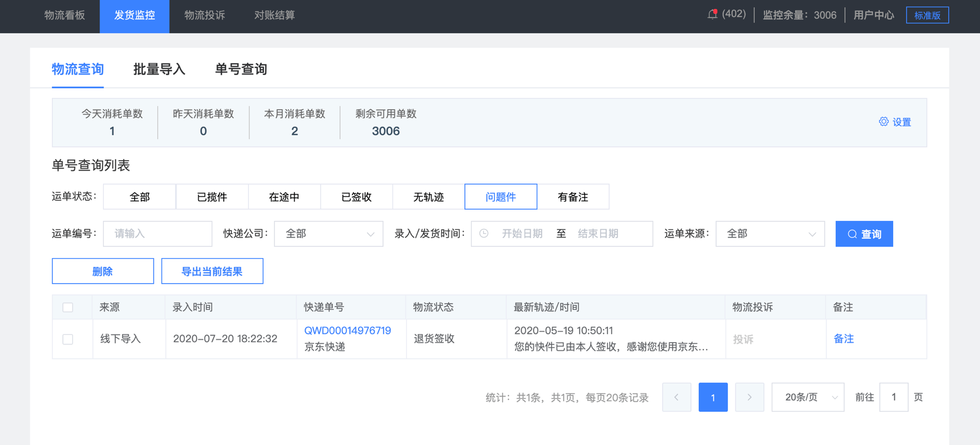Switch to the 批量导入 tab
This screenshot has width=980, height=445.
tap(159, 69)
